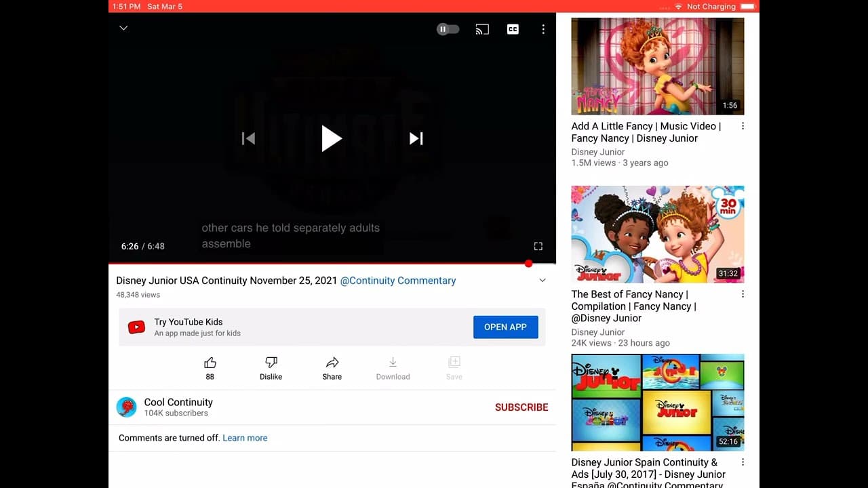This screenshot has width=868, height=488.
Task: Skip to the previous video
Action: click(x=248, y=138)
